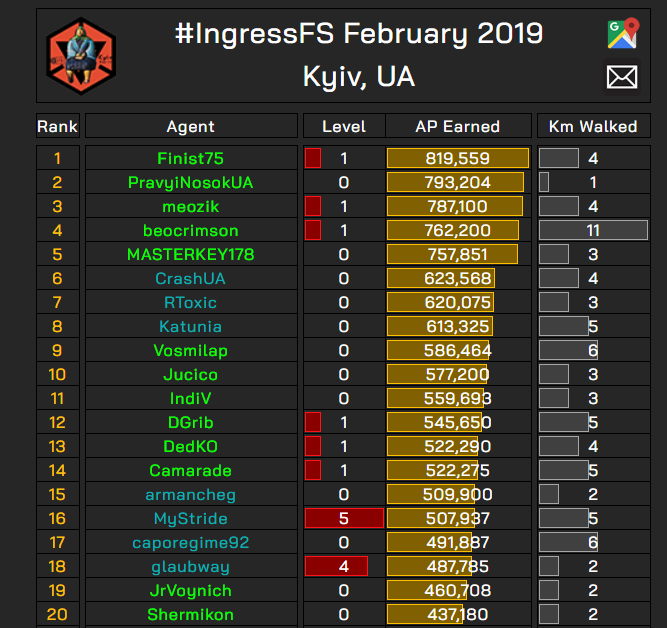This screenshot has height=628, width=667.
Task: Click agent glaubway's name
Action: (x=191, y=566)
